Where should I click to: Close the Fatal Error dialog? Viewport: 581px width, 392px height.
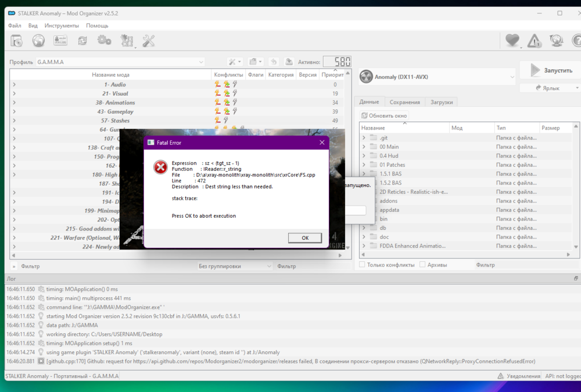pos(322,142)
